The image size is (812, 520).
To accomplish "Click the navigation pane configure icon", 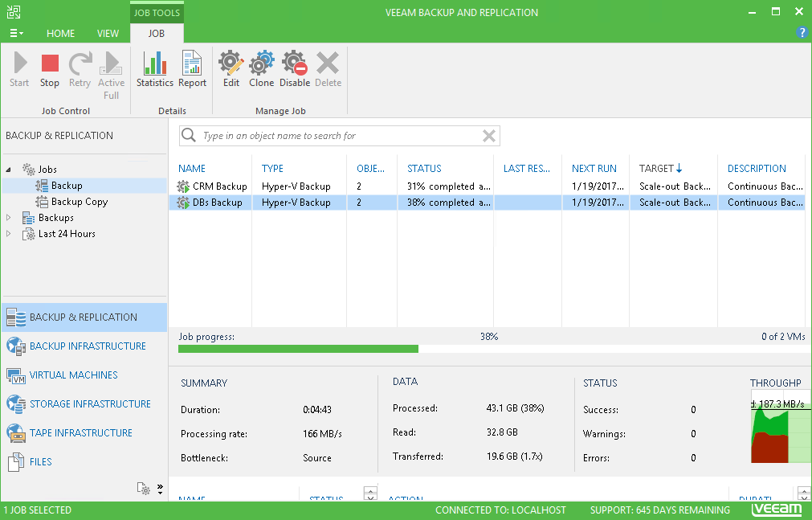I will coord(144,489).
